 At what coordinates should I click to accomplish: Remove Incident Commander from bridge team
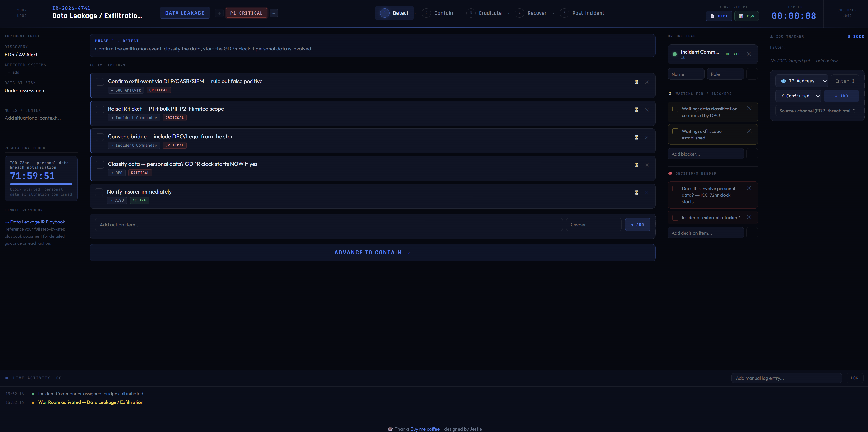749,54
